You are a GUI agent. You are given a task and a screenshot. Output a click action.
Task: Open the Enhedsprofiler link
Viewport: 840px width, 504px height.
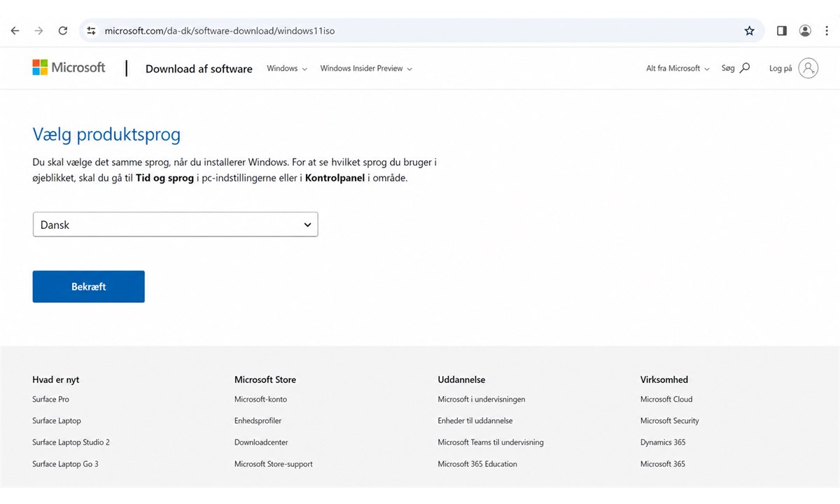coord(258,421)
